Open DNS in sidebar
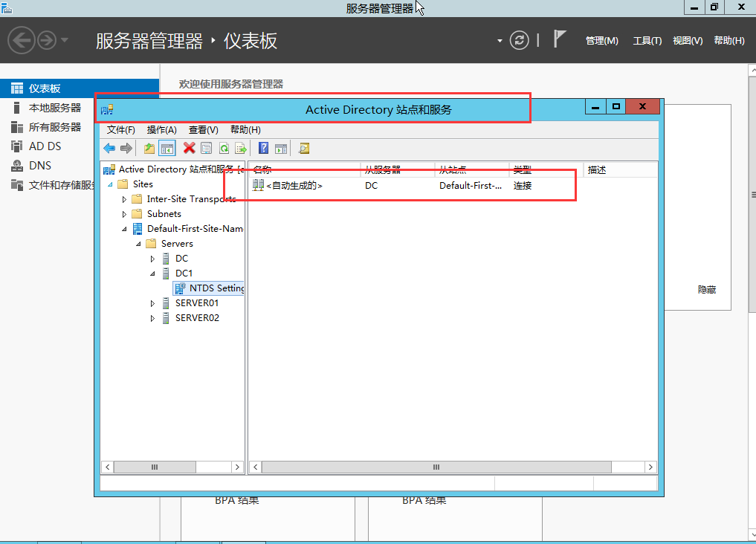The image size is (756, 544). (48, 166)
